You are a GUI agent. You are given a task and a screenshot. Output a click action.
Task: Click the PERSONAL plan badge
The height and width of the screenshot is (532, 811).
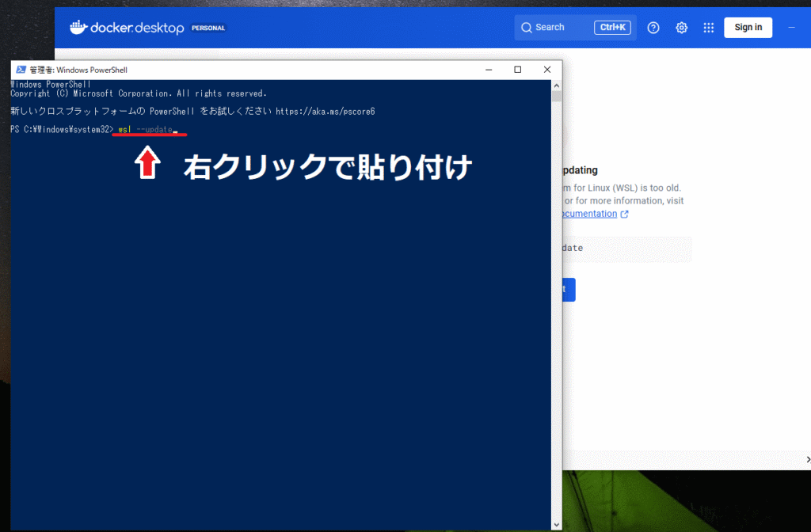coord(208,28)
